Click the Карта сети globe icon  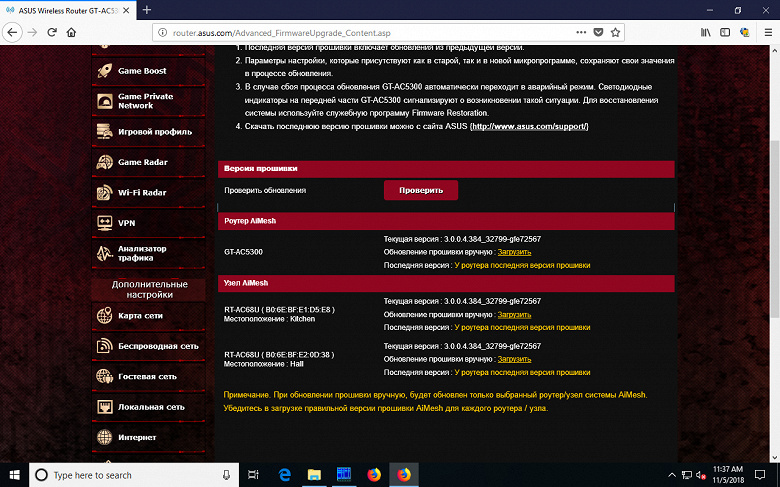(104, 315)
